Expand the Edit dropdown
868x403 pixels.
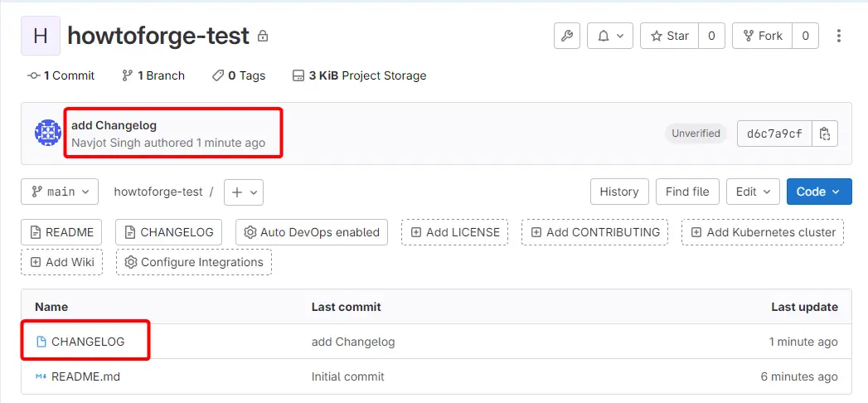[x=753, y=192]
